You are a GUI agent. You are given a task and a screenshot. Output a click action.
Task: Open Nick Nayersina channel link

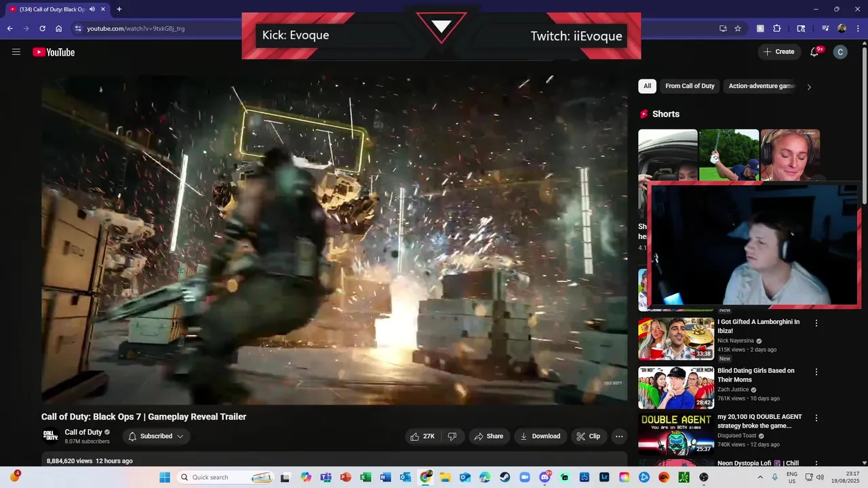click(x=736, y=341)
